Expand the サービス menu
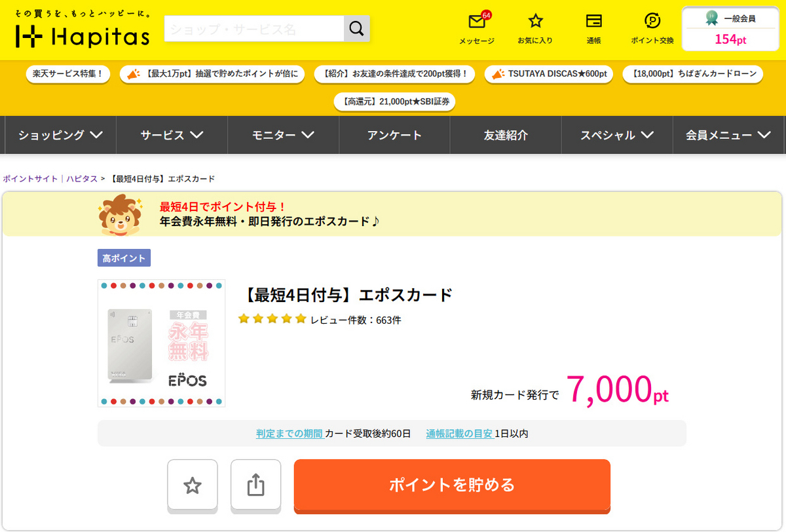The image size is (786, 532). tap(172, 135)
